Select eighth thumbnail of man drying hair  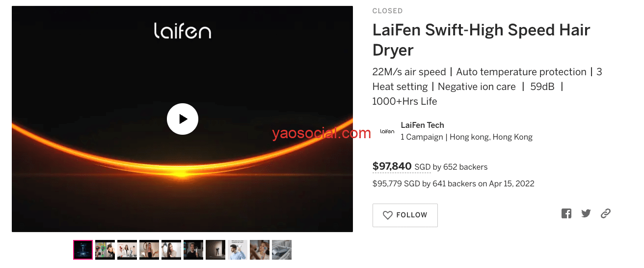click(238, 250)
